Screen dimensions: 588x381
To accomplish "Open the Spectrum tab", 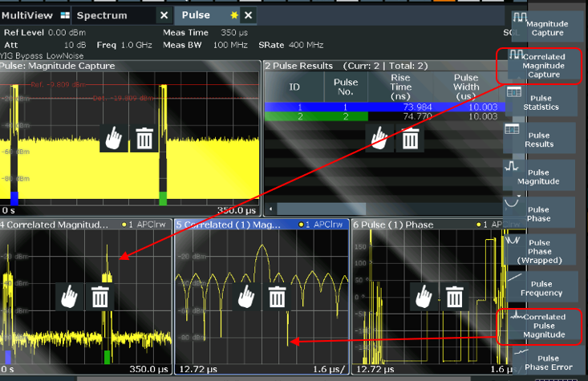I will [102, 15].
